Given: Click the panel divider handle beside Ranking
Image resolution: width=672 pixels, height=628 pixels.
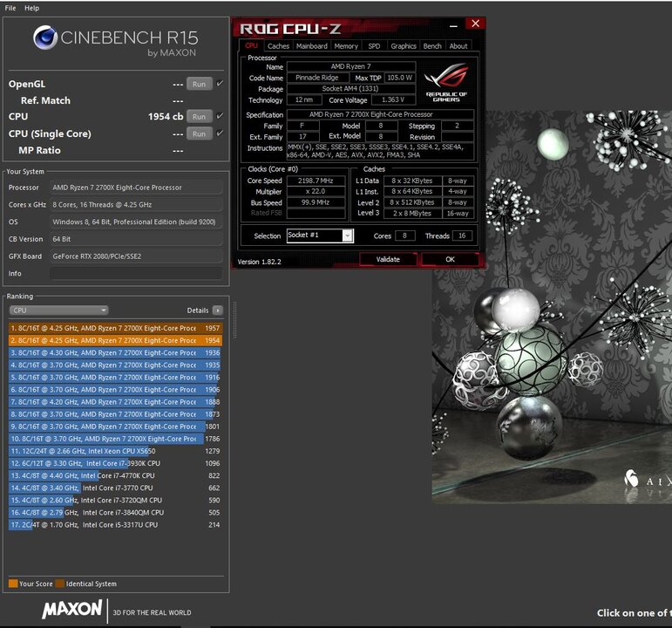Looking at the screenshot, I should (x=234, y=319).
